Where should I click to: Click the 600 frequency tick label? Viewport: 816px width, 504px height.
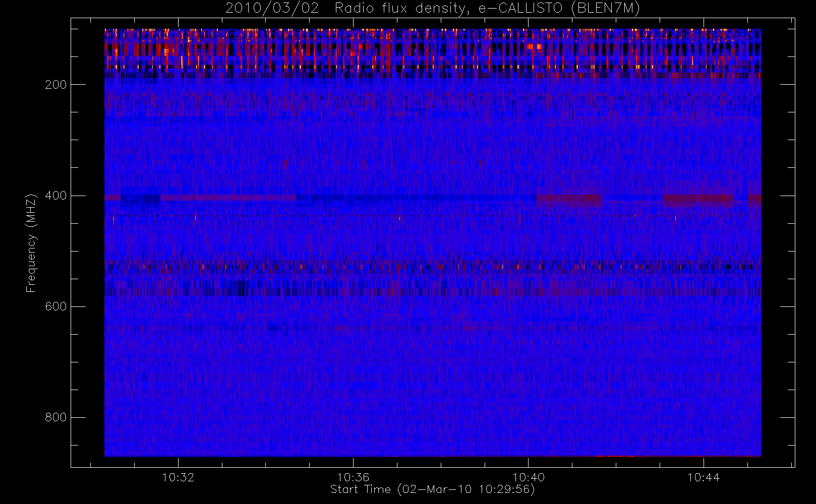click(x=55, y=306)
